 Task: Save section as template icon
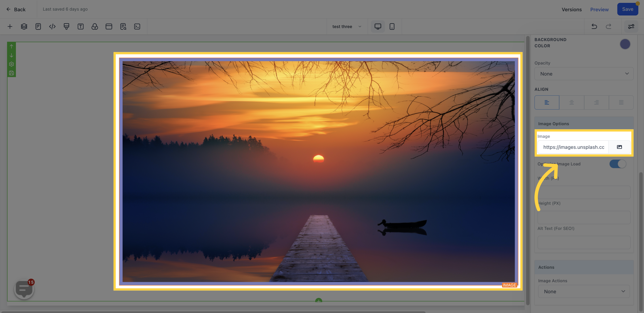pyautogui.click(x=11, y=73)
